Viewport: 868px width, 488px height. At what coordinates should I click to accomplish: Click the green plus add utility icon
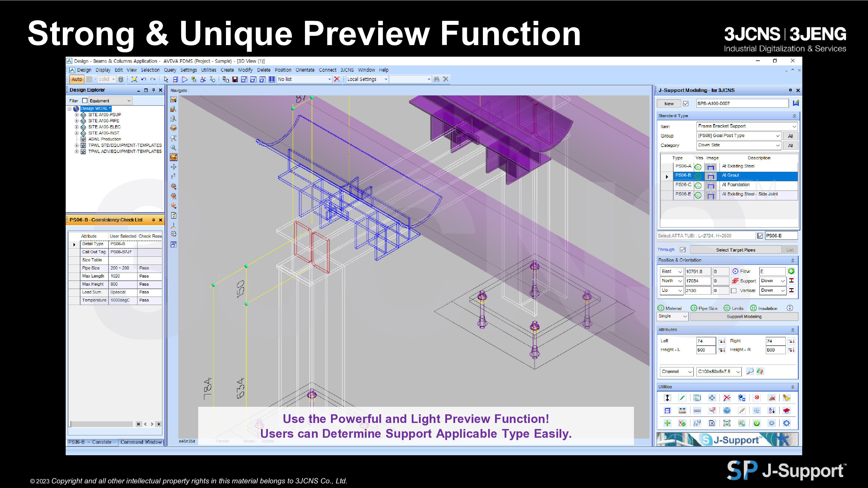pyautogui.click(x=667, y=423)
